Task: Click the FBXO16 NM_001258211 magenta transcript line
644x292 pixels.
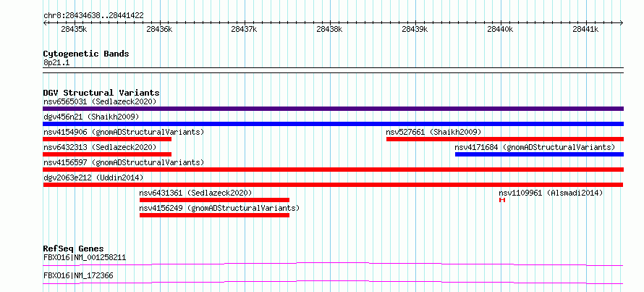Action: point(333,264)
